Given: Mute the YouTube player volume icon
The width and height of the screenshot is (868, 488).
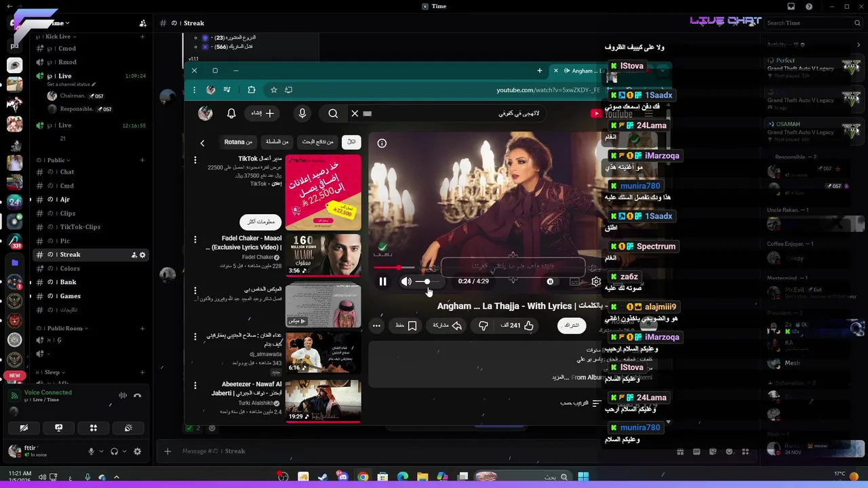Looking at the screenshot, I should pos(406,281).
